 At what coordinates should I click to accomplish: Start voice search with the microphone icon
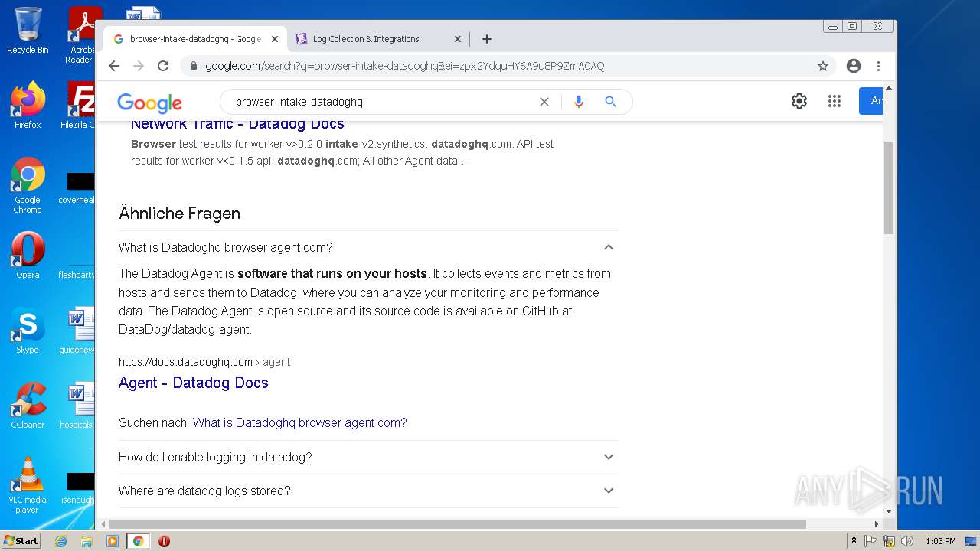[x=579, y=102]
